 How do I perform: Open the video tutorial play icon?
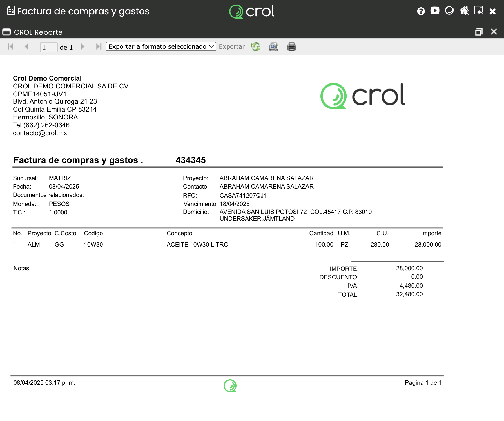click(x=435, y=11)
